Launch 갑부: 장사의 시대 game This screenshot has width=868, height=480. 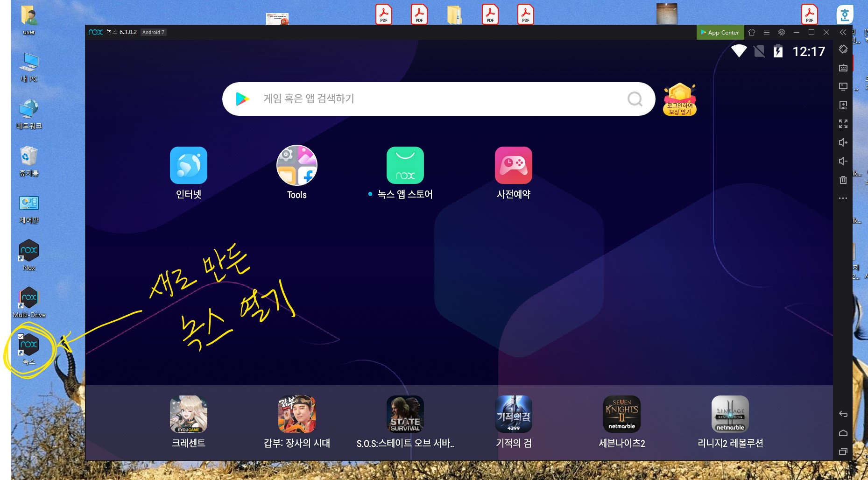click(297, 414)
